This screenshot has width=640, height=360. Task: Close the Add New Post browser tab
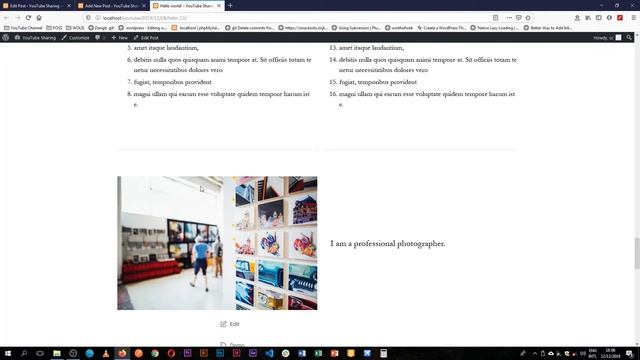(144, 6)
